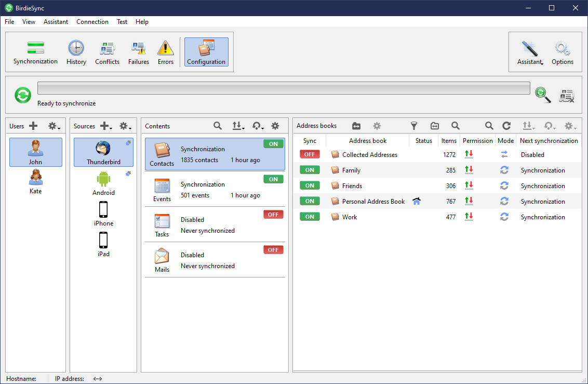Open the Errors view
Viewport: 588px width, 384px height.
click(166, 52)
